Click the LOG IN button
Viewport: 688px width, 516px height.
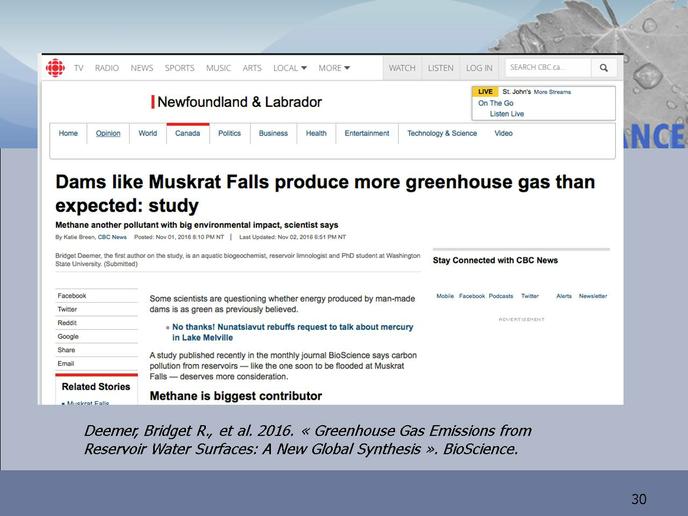click(x=479, y=68)
